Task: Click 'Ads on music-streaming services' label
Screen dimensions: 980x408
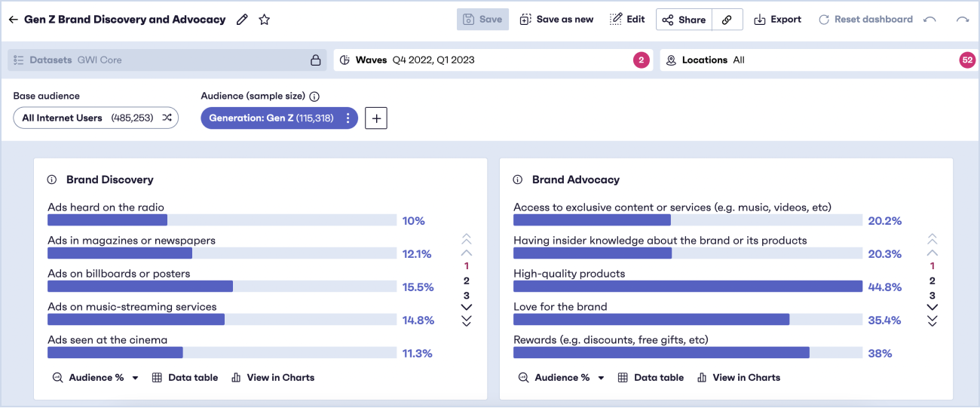Action: tap(132, 307)
